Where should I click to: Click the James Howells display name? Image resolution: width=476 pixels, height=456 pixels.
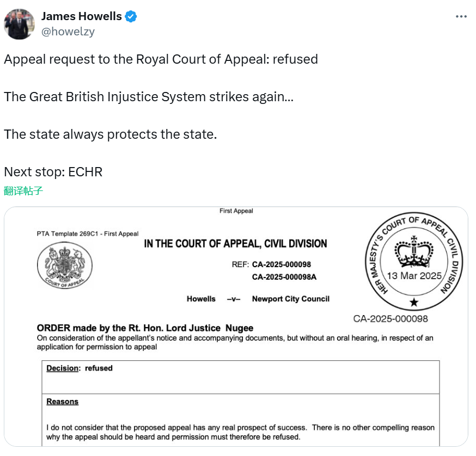pos(81,16)
